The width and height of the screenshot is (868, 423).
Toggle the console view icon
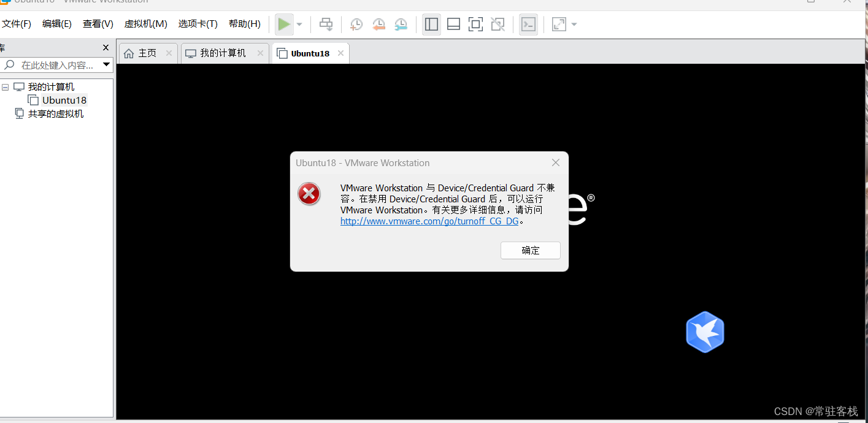click(x=528, y=25)
